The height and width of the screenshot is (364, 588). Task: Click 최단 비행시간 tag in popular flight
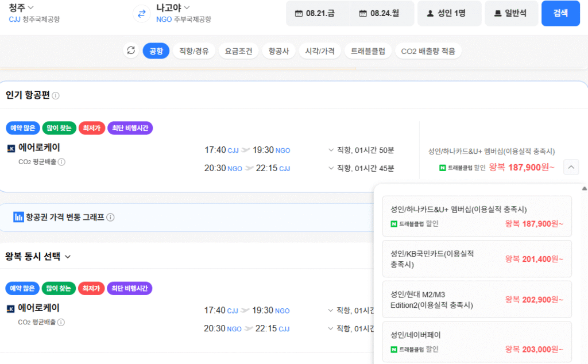click(130, 128)
